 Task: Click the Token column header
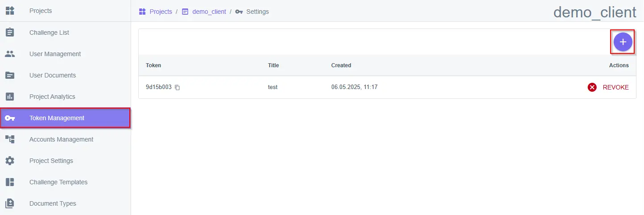coord(153,65)
